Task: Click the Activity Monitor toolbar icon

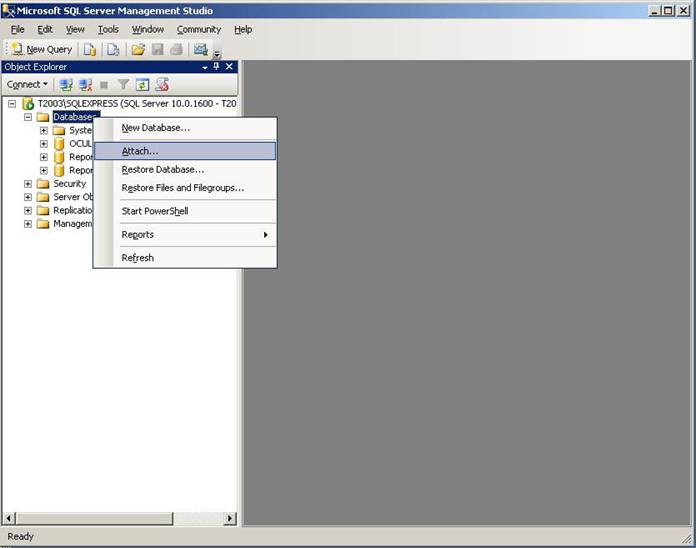Action: tap(201, 49)
